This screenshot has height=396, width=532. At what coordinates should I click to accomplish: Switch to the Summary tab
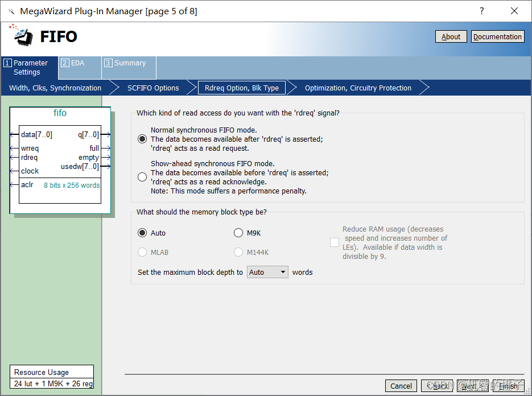coord(129,68)
